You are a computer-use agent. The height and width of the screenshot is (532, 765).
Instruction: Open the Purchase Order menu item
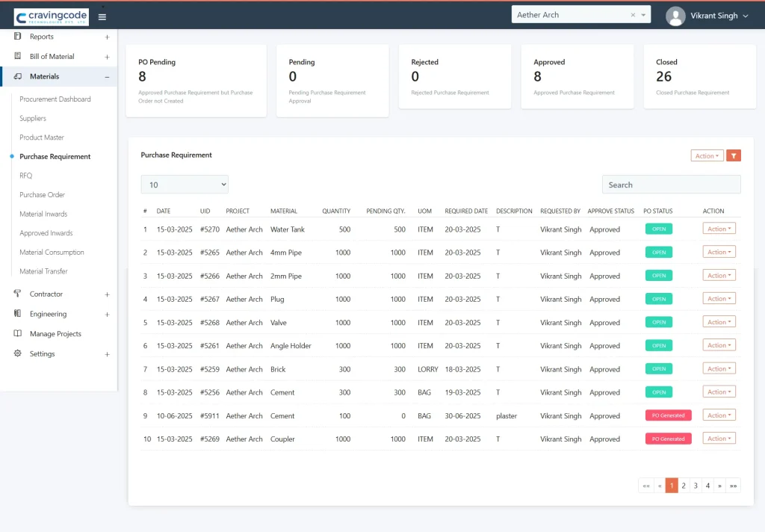pos(42,195)
